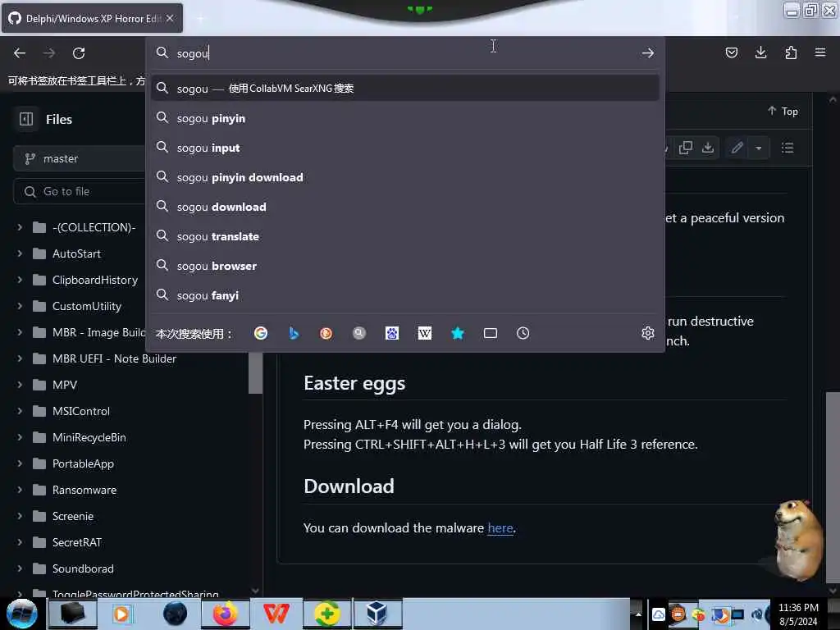Search bookmarks using the star icon

point(458,333)
